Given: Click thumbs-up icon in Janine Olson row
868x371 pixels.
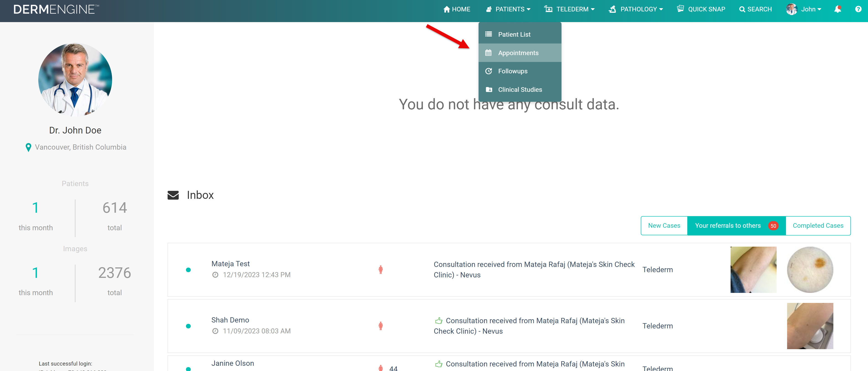Looking at the screenshot, I should tap(439, 364).
